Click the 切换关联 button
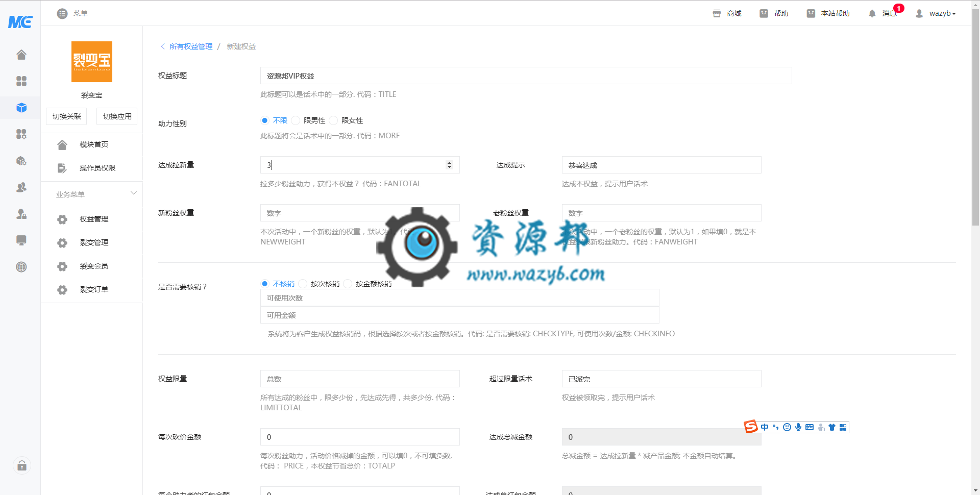The height and width of the screenshot is (495, 980). click(66, 116)
